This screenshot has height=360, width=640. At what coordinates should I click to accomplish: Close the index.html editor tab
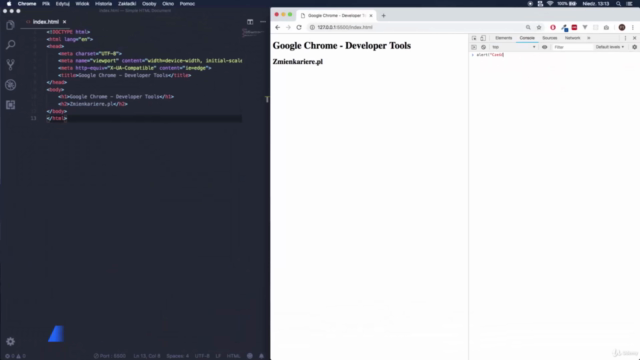click(64, 22)
